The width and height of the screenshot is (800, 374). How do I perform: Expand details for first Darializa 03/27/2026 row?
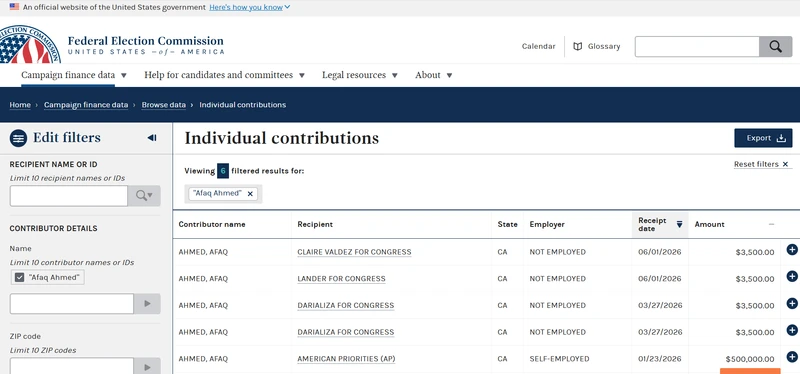pos(792,303)
